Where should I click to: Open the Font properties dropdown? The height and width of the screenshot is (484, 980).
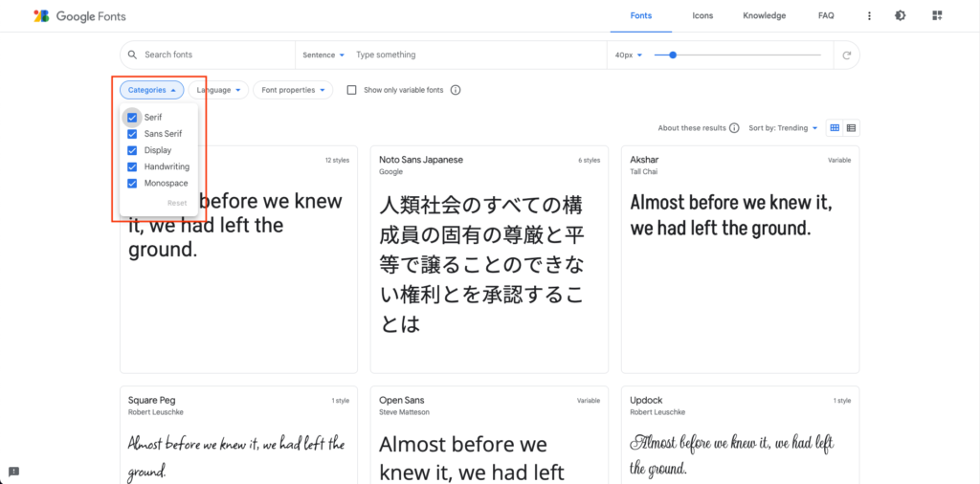[293, 90]
